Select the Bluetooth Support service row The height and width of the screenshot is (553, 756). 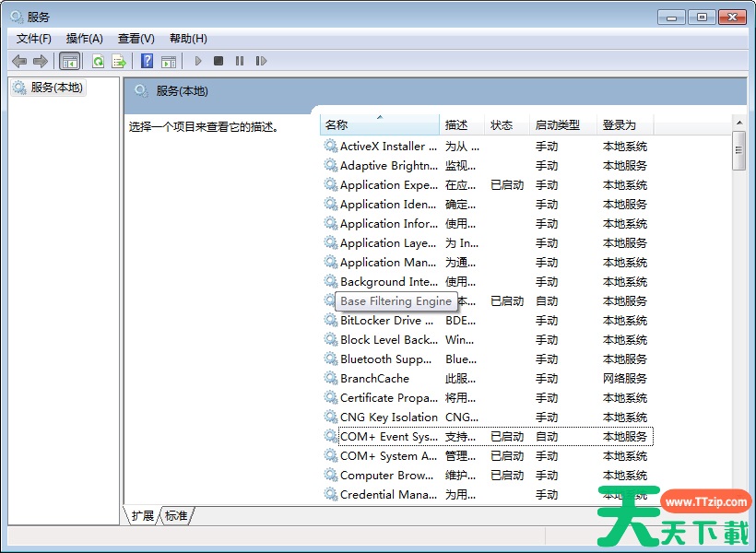(x=387, y=359)
